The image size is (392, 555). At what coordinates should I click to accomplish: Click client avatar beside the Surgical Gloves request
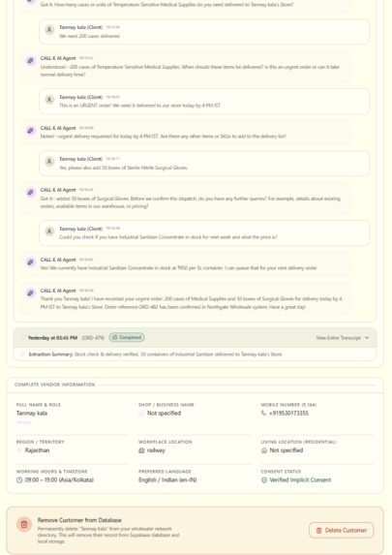tap(49, 162)
